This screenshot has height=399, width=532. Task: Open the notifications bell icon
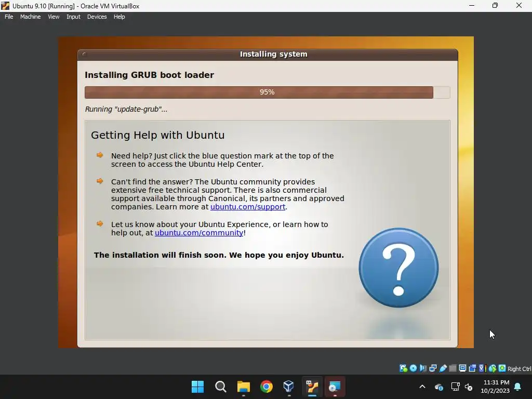pos(518,387)
